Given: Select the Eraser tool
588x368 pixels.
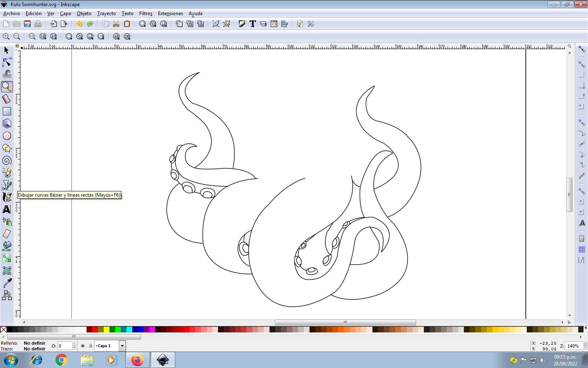Looking at the screenshot, I should tap(7, 234).
